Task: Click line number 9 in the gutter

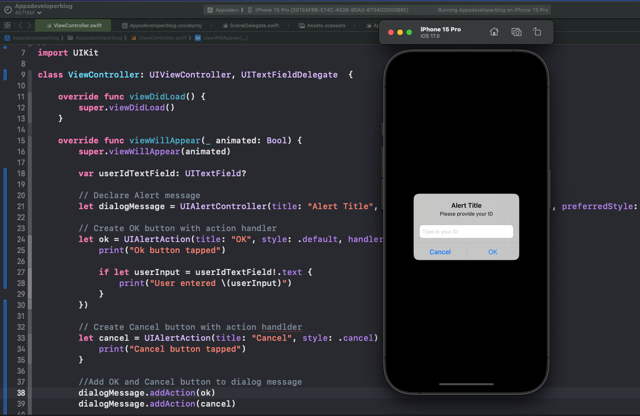Action: click(x=23, y=75)
